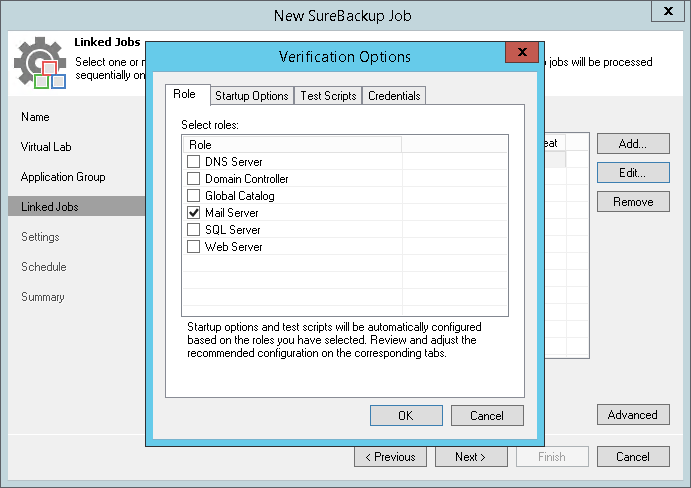Select the Settings wizard step
The image size is (691, 488).
pyautogui.click(x=40, y=237)
